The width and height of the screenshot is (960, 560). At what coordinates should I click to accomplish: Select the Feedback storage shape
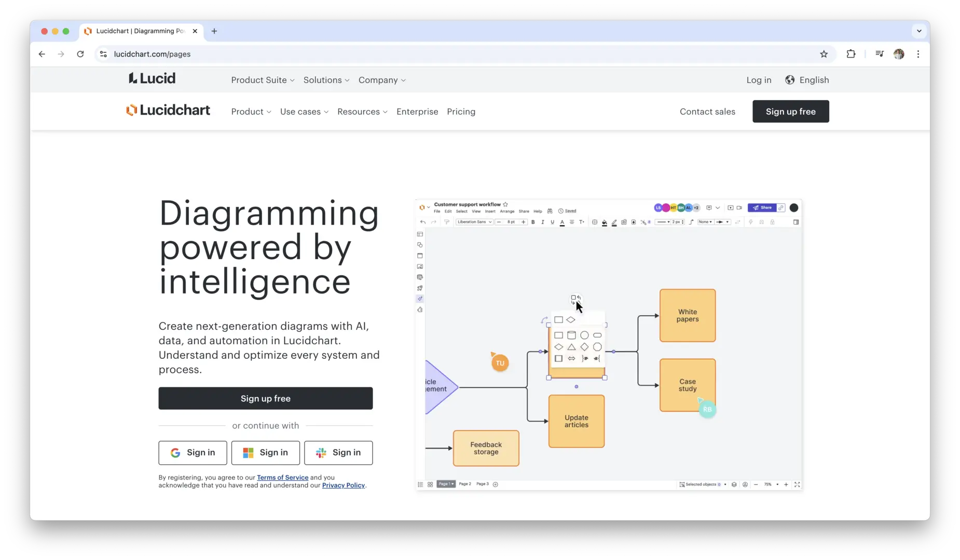coord(486,448)
